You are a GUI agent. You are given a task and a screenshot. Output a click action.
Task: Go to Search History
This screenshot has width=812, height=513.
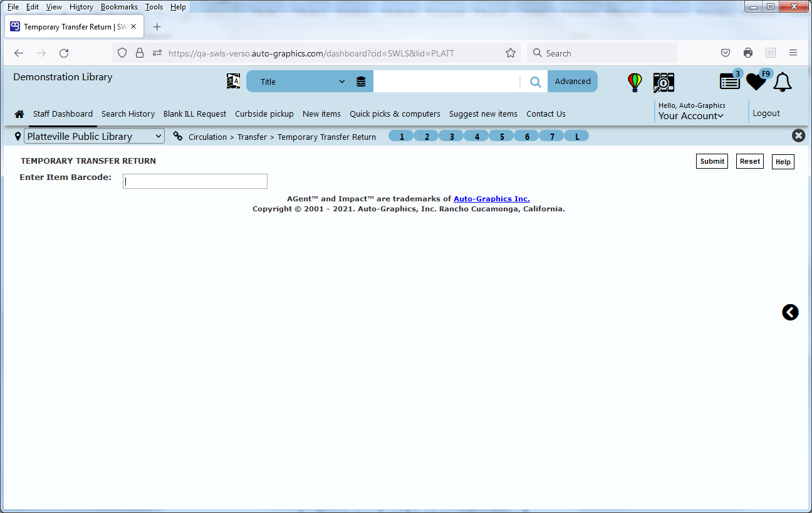pyautogui.click(x=128, y=114)
